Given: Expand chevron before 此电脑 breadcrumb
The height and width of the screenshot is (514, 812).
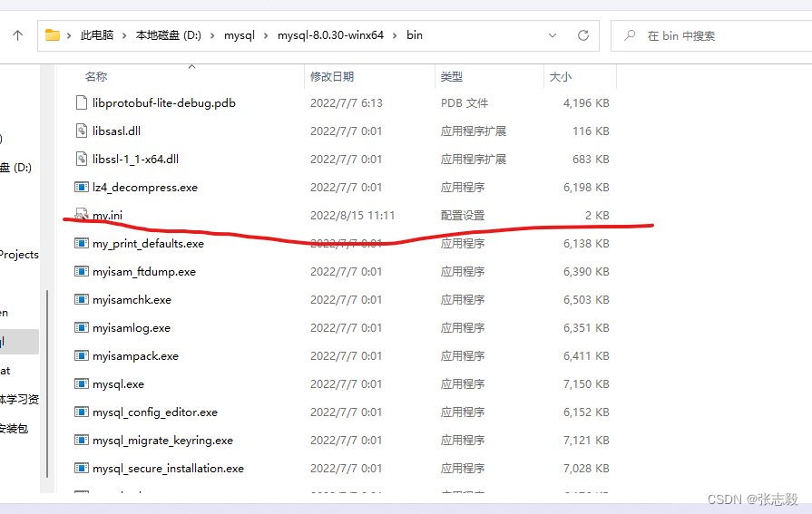Looking at the screenshot, I should [x=69, y=35].
